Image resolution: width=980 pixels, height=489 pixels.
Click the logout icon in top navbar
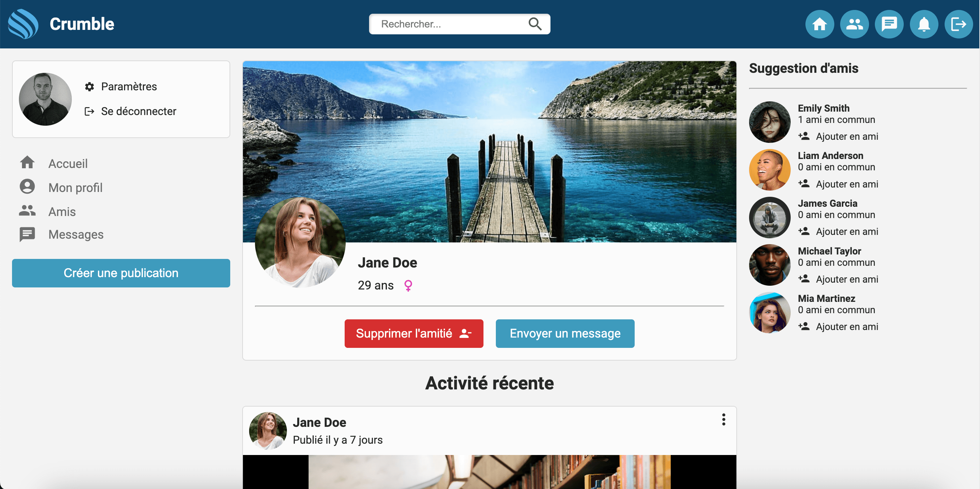(958, 24)
